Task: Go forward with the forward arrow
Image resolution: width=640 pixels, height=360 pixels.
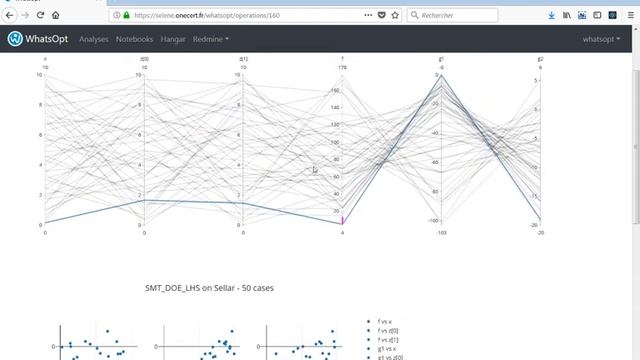Action: pyautogui.click(x=25, y=16)
